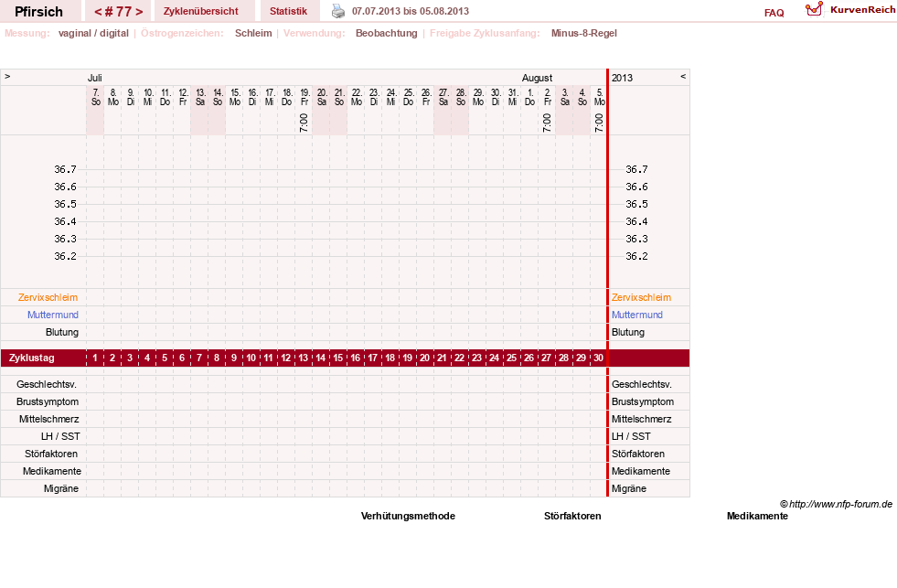The image size is (897, 588).
Task: Click the blue Muttermund label on left
Action: point(53,315)
